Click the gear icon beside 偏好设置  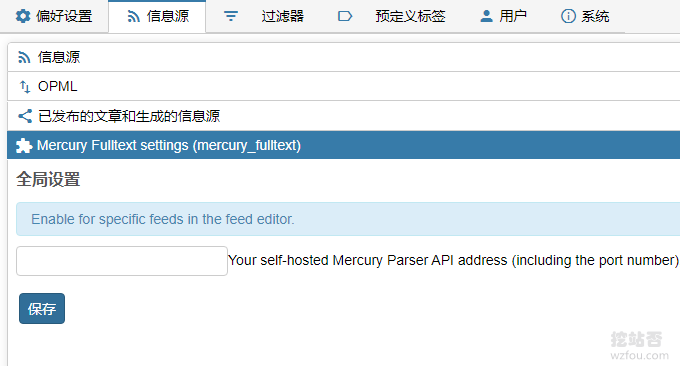point(23,16)
